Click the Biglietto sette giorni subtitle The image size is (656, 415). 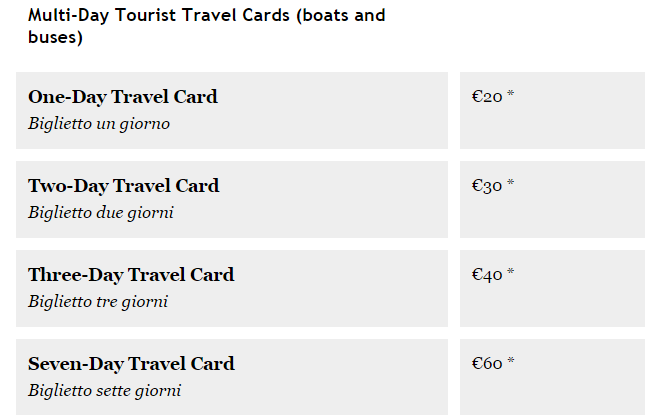(x=105, y=391)
